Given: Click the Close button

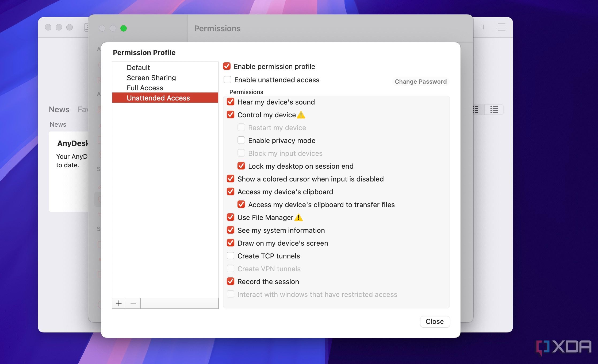Looking at the screenshot, I should tap(434, 321).
